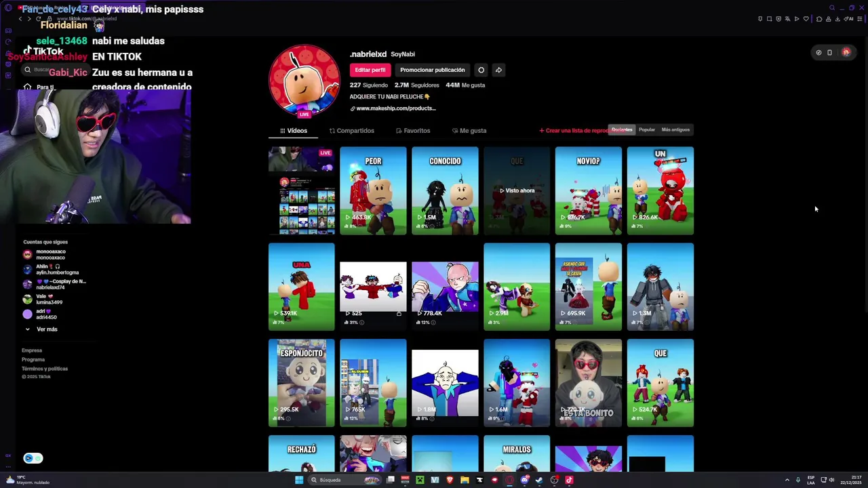Open the 'Empresa' footer link
Viewport: 868px width, 488px height.
click(x=32, y=350)
